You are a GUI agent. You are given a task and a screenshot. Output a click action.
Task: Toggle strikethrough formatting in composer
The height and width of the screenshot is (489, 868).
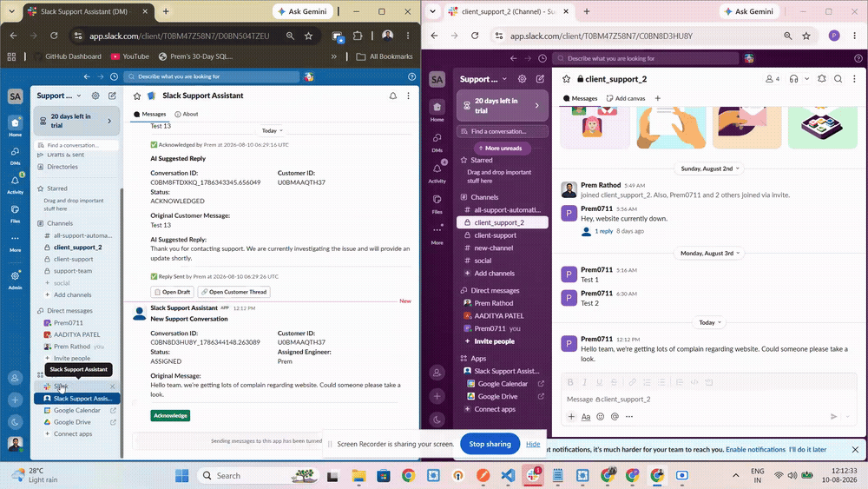click(x=614, y=382)
